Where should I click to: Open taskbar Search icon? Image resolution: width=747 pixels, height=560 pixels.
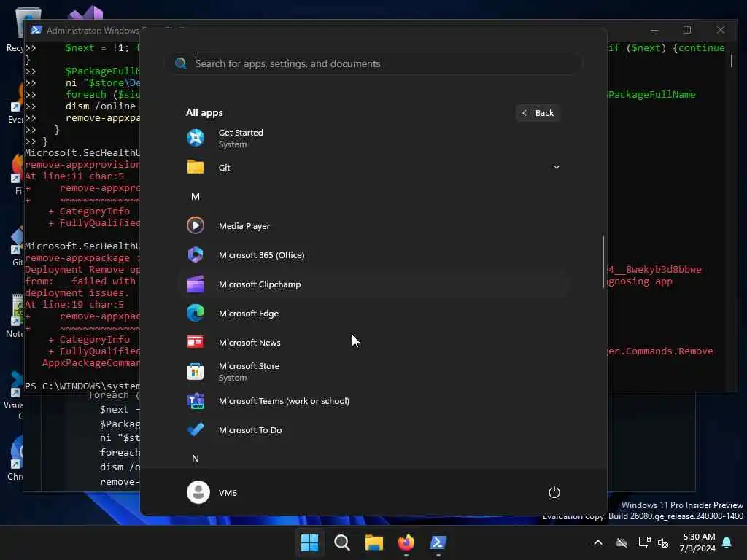342,542
